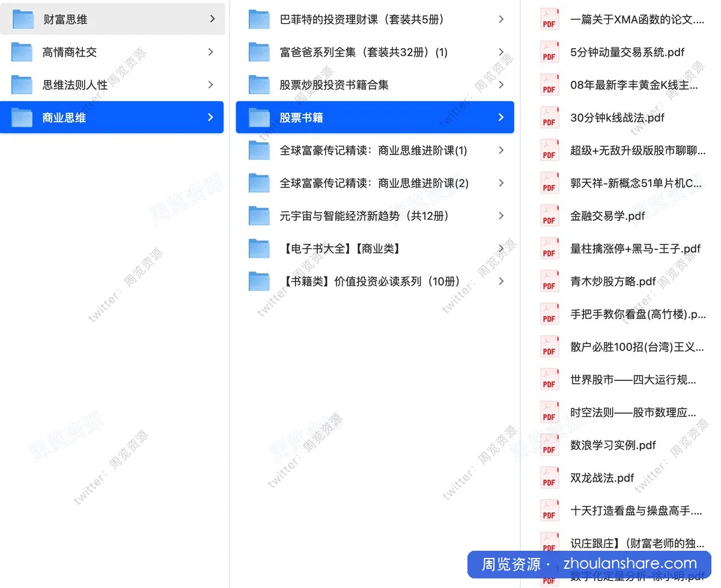721x588 pixels.
Task: Expand 巴菲特的投资理财课 chevron
Action: pos(501,19)
